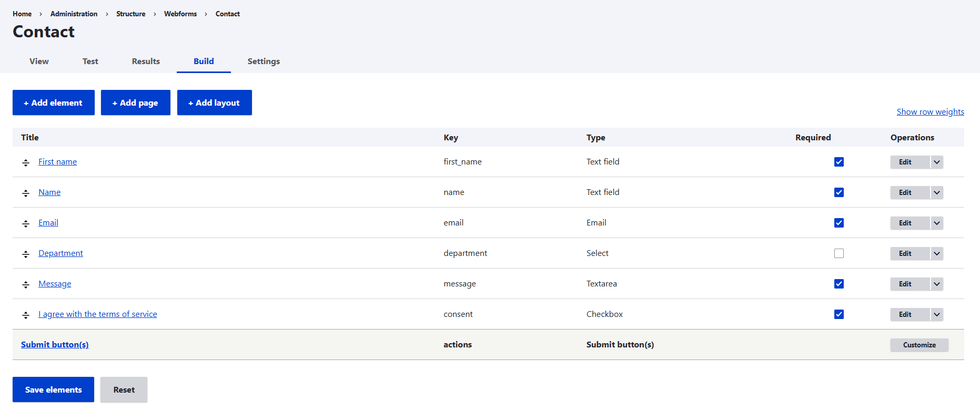Click the drag handle for First name row
Viewport: 980px width, 411px height.
coord(26,163)
